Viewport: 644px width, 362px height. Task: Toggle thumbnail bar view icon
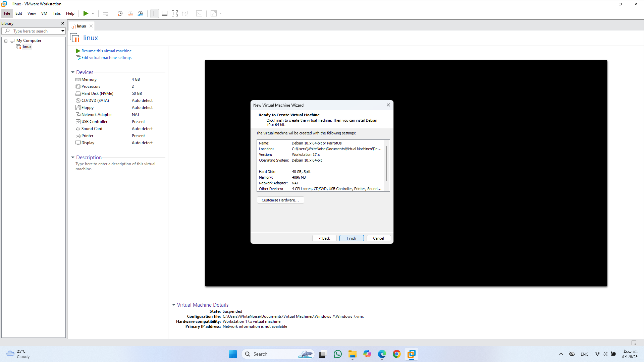165,13
